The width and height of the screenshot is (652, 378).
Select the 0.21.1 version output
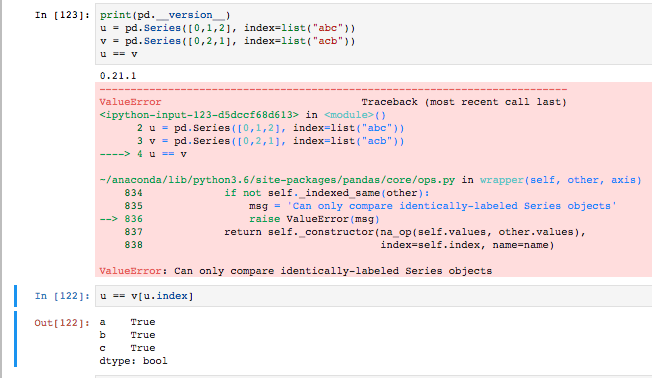(118, 76)
